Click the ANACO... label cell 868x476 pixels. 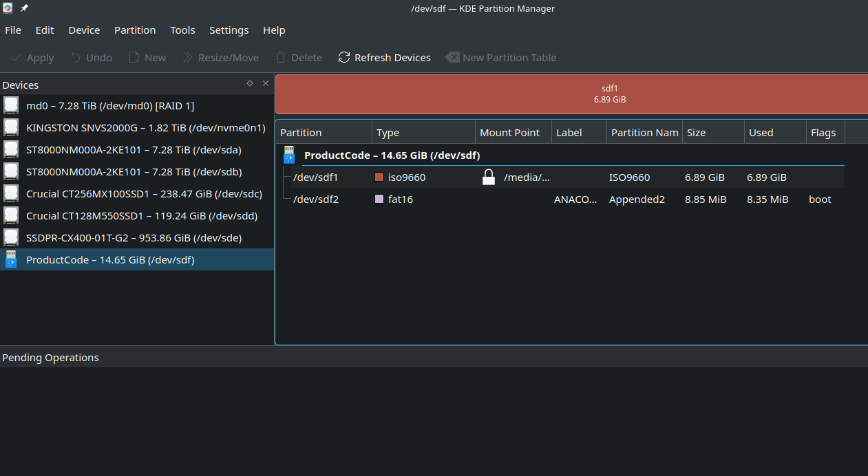click(x=576, y=199)
